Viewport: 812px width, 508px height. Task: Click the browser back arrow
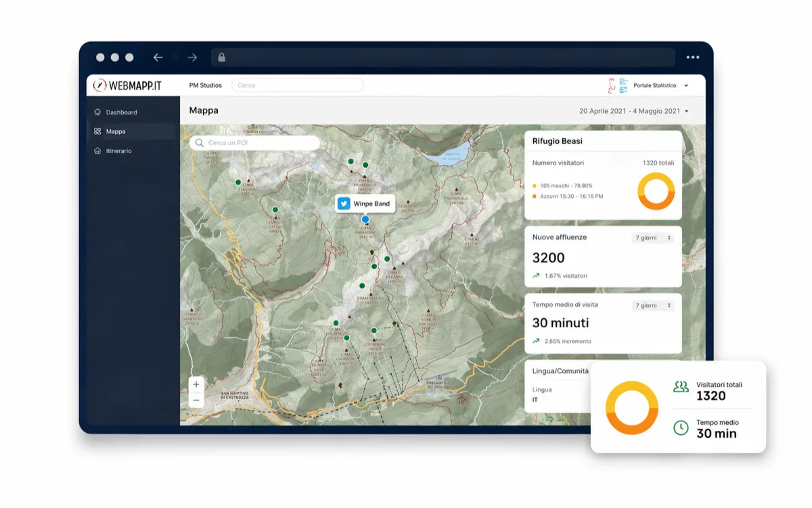click(158, 58)
